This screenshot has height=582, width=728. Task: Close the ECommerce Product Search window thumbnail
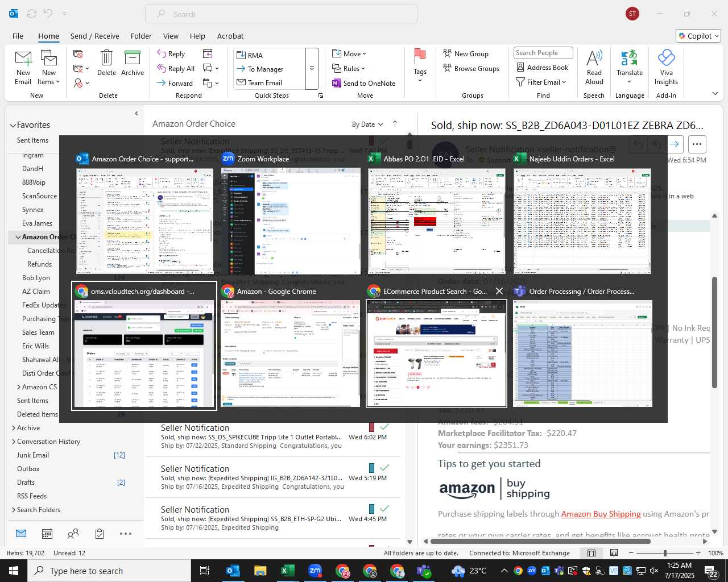499,291
